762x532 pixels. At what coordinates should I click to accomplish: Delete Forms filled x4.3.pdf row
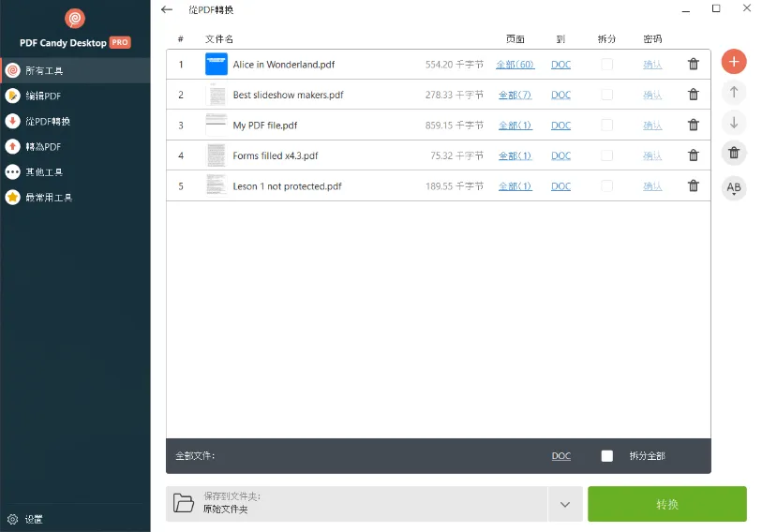pos(694,155)
